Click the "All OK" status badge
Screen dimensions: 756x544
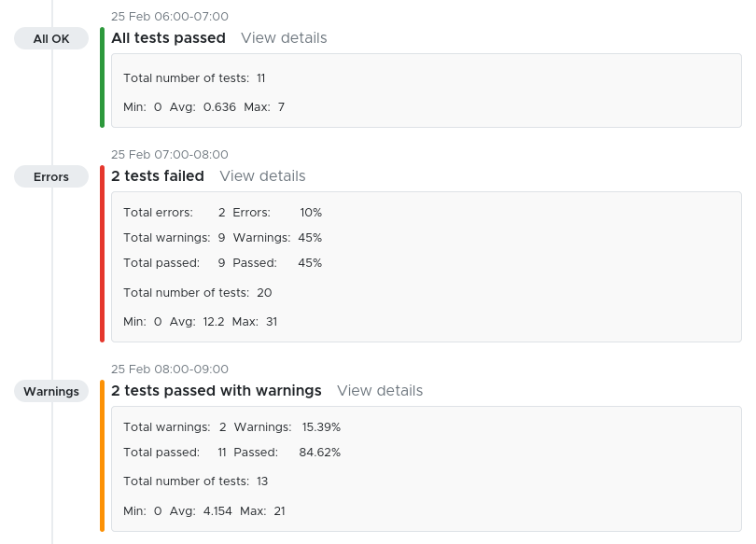(x=51, y=38)
